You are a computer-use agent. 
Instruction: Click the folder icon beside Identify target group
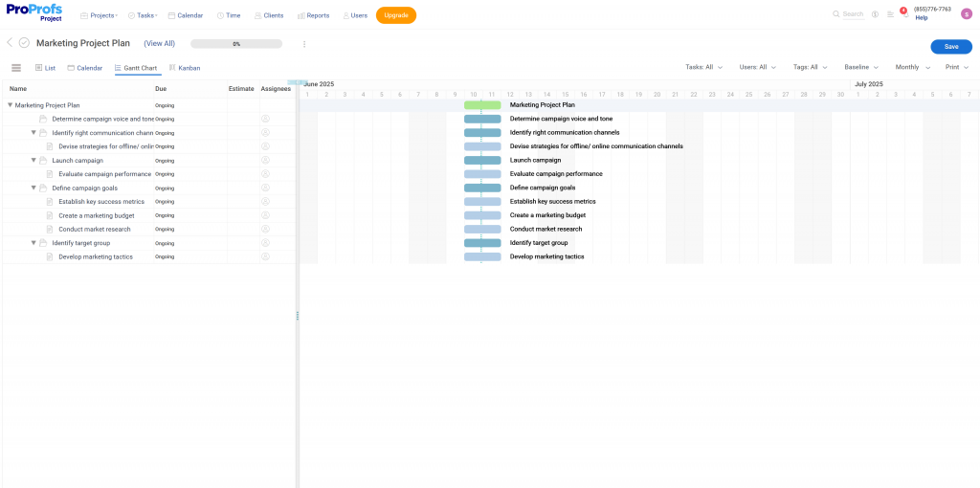click(x=43, y=243)
